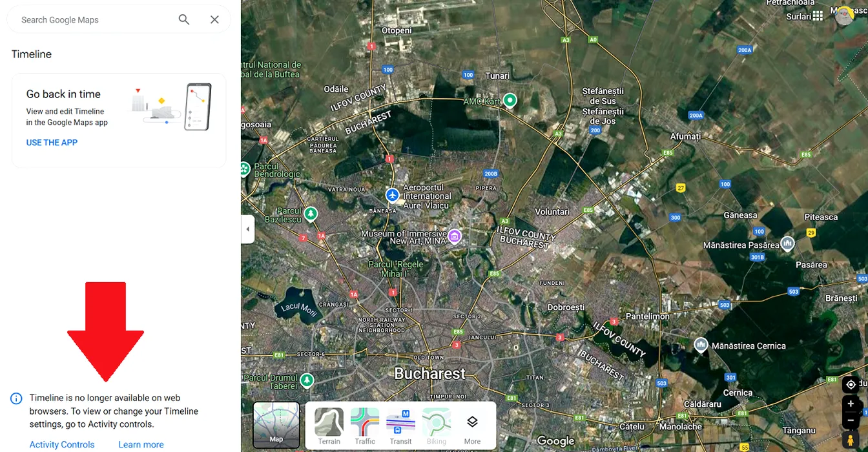Select the Parcul Bazilescu tree marker
The width and height of the screenshot is (868, 452).
point(311,213)
